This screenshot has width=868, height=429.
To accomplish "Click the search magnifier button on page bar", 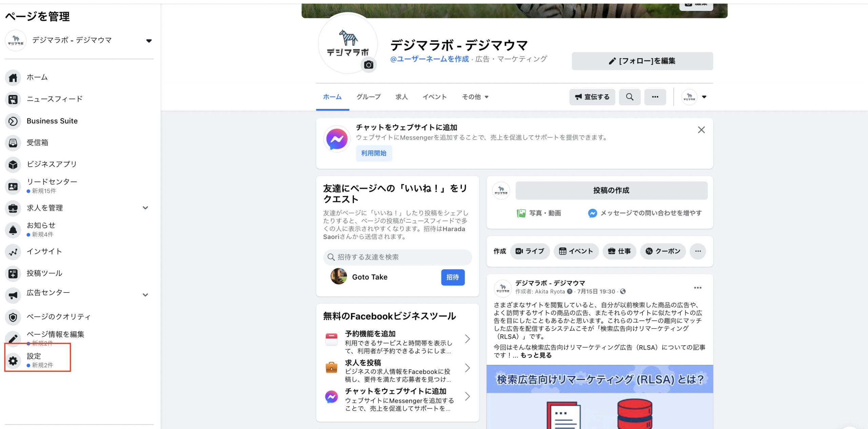I will coord(629,97).
